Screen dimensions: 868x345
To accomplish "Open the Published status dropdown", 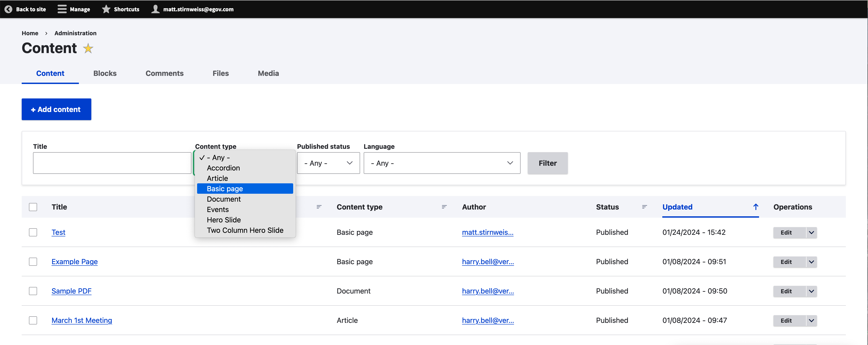I will 328,163.
